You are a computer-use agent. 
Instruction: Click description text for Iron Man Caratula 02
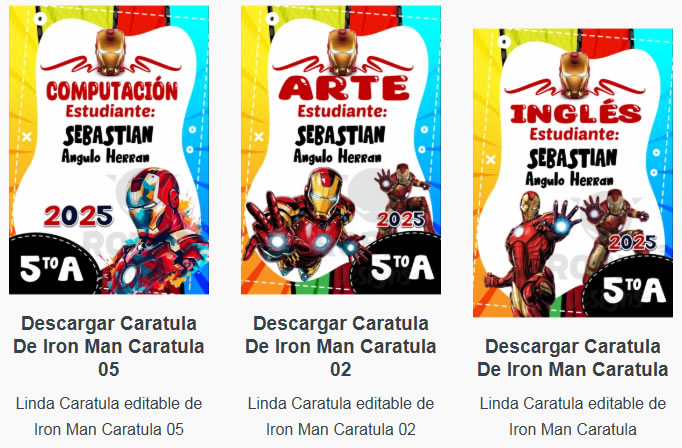341,416
